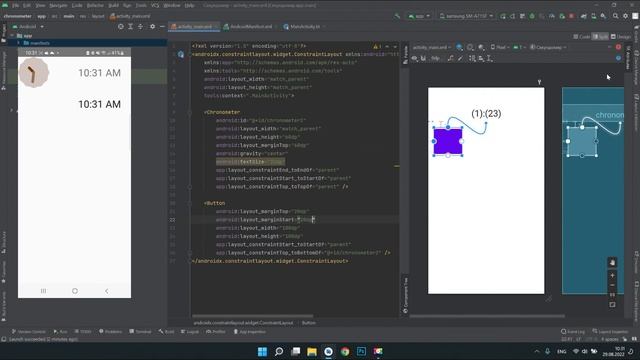
Task: Open the File menu
Action: coord(16,6)
